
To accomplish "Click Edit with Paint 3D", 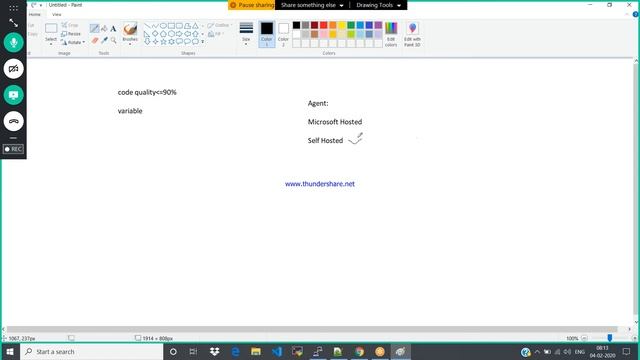I will [x=412, y=34].
